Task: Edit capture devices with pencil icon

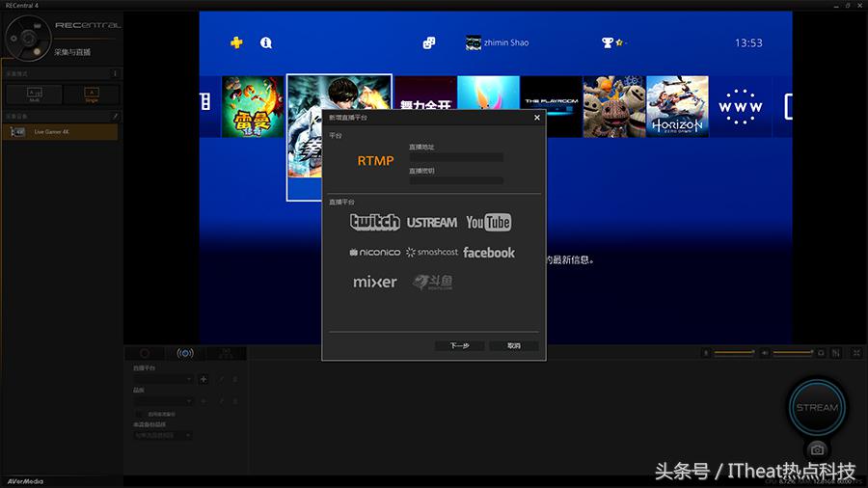Action: click(x=115, y=116)
